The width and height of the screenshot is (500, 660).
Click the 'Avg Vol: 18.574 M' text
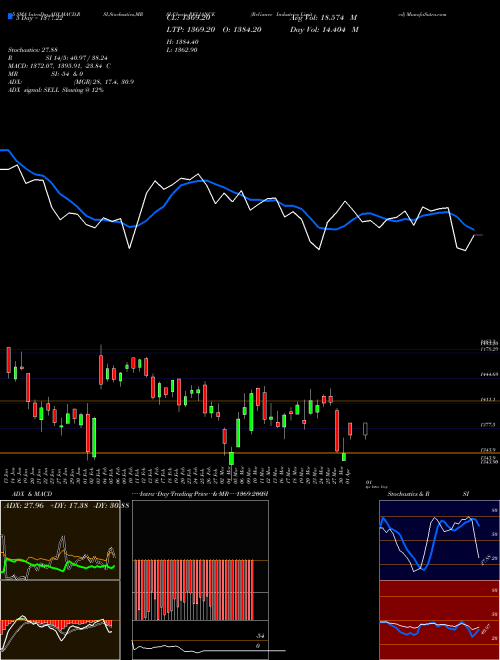323,18
